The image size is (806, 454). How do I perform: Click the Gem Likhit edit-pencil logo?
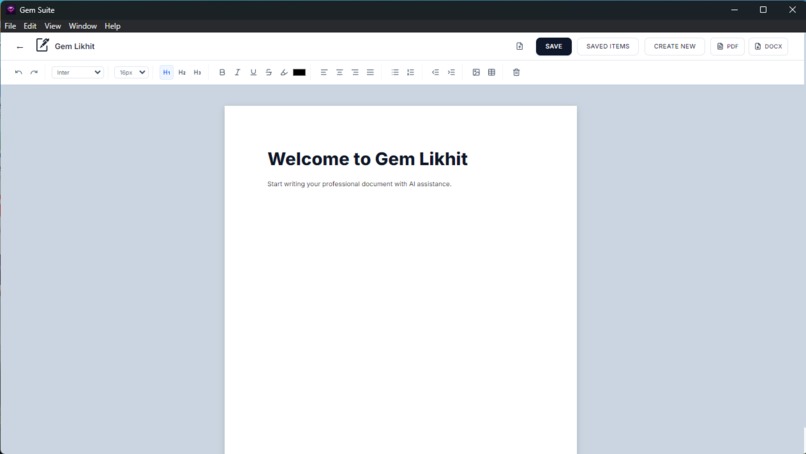42,45
